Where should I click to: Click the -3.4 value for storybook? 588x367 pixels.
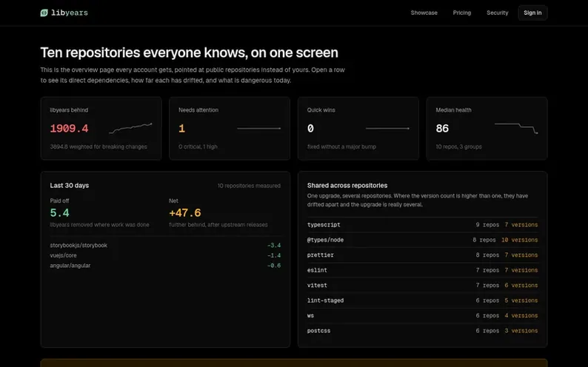[274, 246]
